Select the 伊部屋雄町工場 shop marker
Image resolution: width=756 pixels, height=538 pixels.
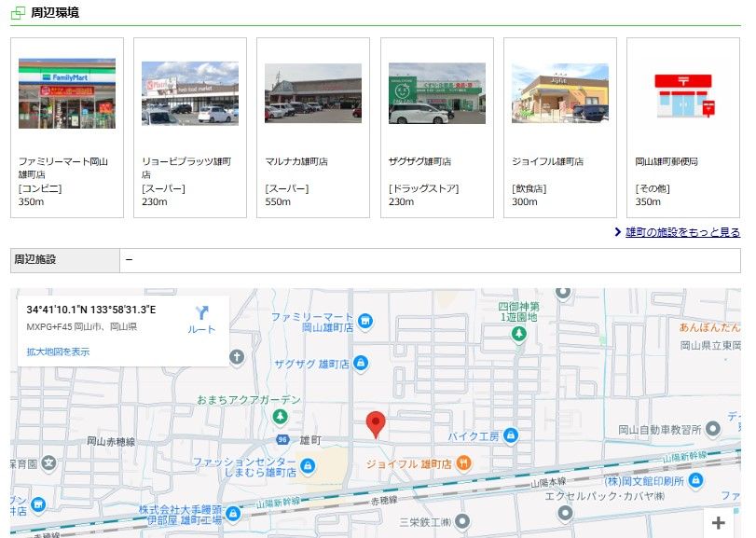[x=233, y=514]
